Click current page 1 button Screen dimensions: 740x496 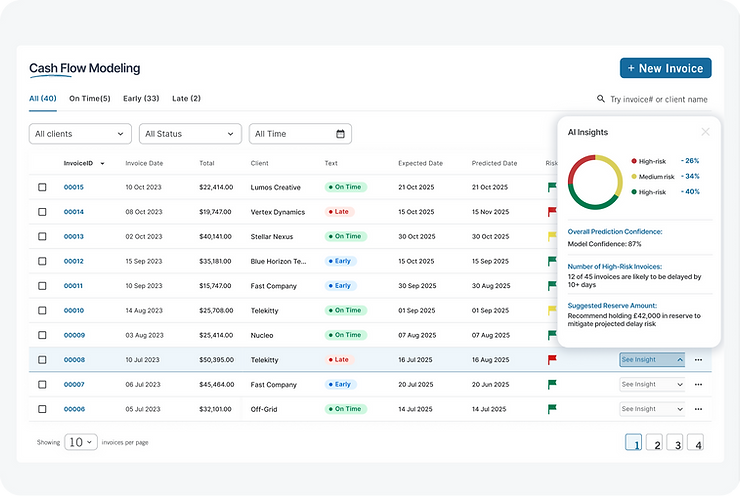(x=633, y=442)
